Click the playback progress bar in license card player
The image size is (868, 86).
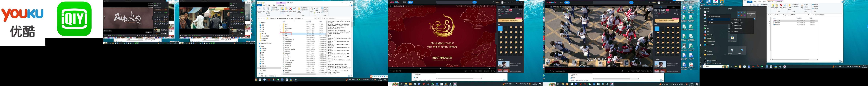coord(442,69)
